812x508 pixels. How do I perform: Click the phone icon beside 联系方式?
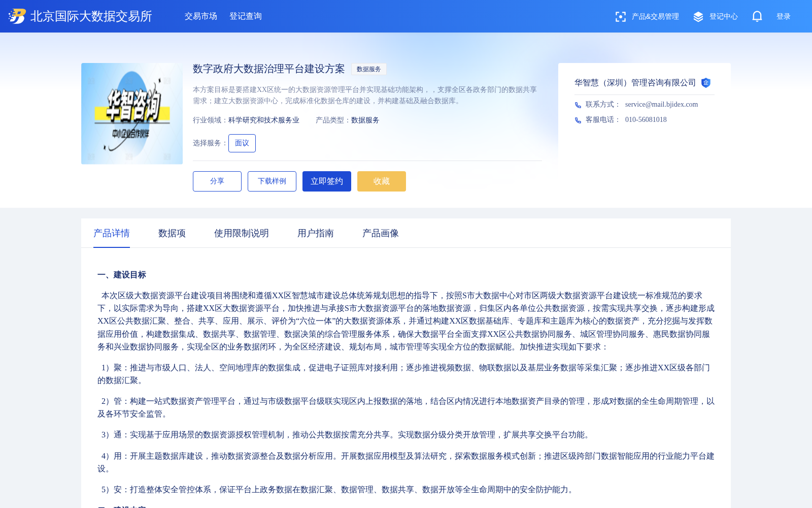(578, 105)
